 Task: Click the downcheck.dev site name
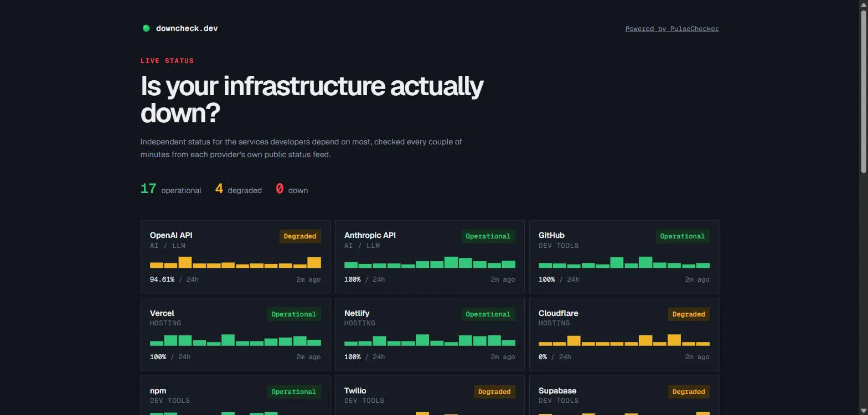(187, 28)
